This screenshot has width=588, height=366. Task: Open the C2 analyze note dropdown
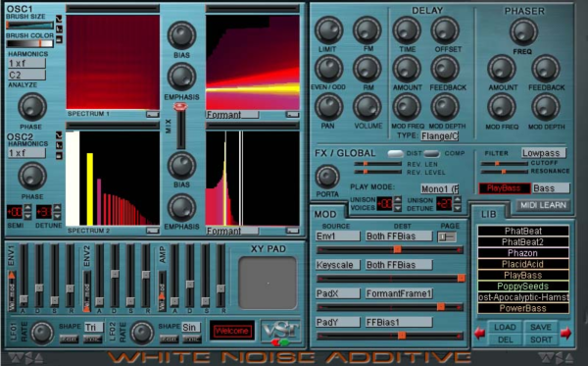click(x=26, y=75)
